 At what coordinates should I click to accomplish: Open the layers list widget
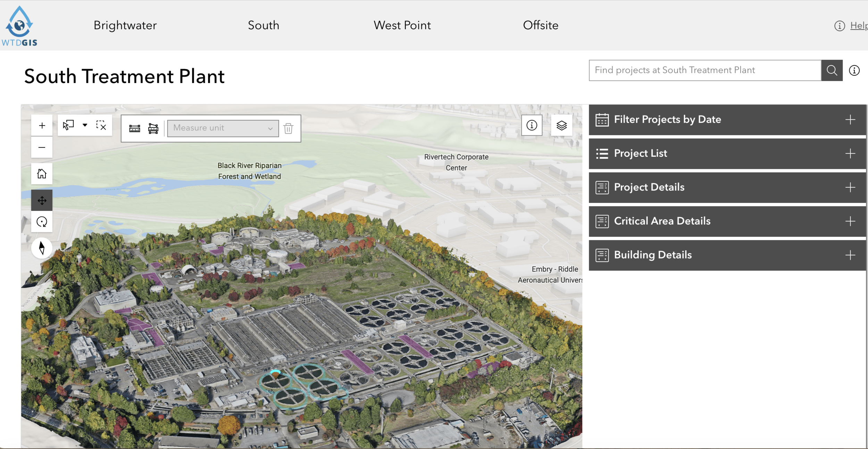[x=561, y=125]
